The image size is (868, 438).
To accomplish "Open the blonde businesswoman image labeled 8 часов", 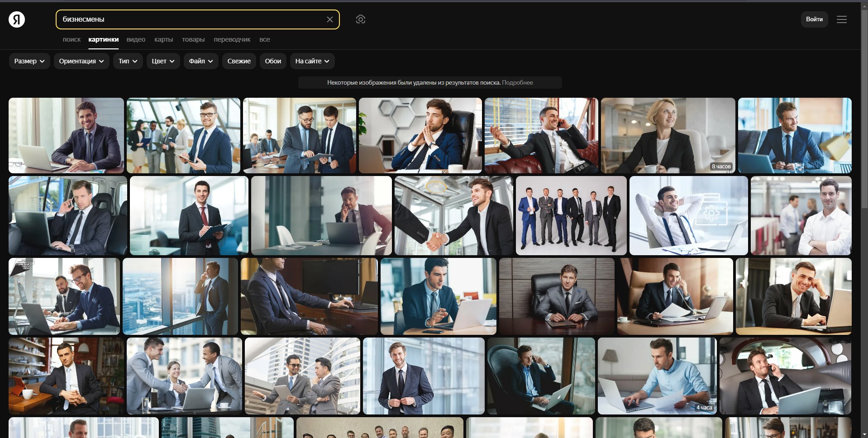I will pyautogui.click(x=668, y=135).
